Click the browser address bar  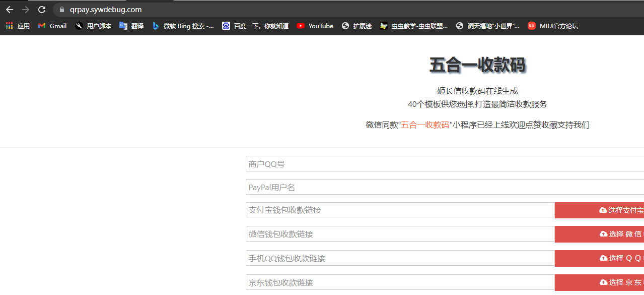pos(201,9)
